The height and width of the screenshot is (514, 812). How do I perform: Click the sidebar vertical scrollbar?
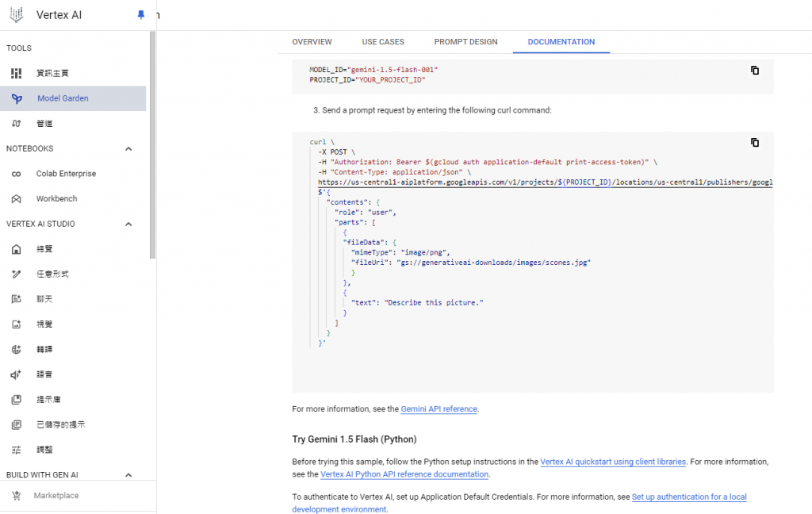tap(152, 143)
